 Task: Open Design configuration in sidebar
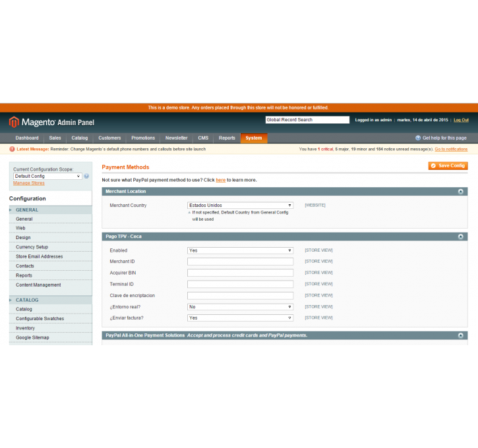[x=23, y=238]
